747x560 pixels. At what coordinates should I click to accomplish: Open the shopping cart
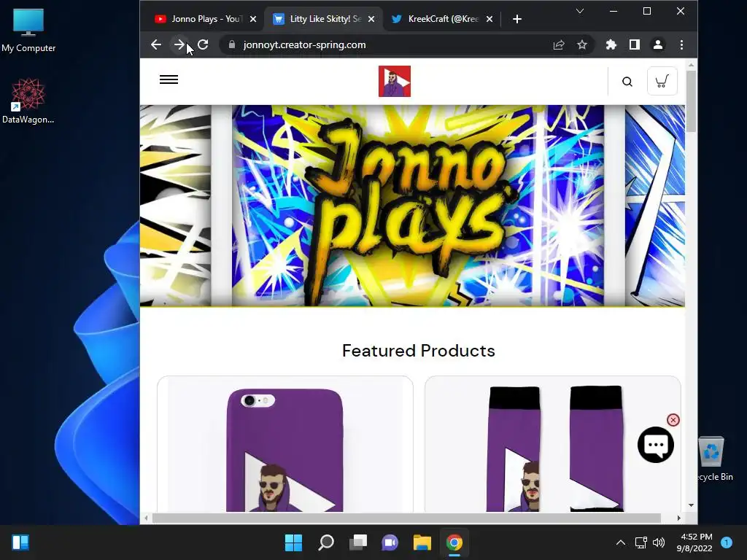point(662,82)
